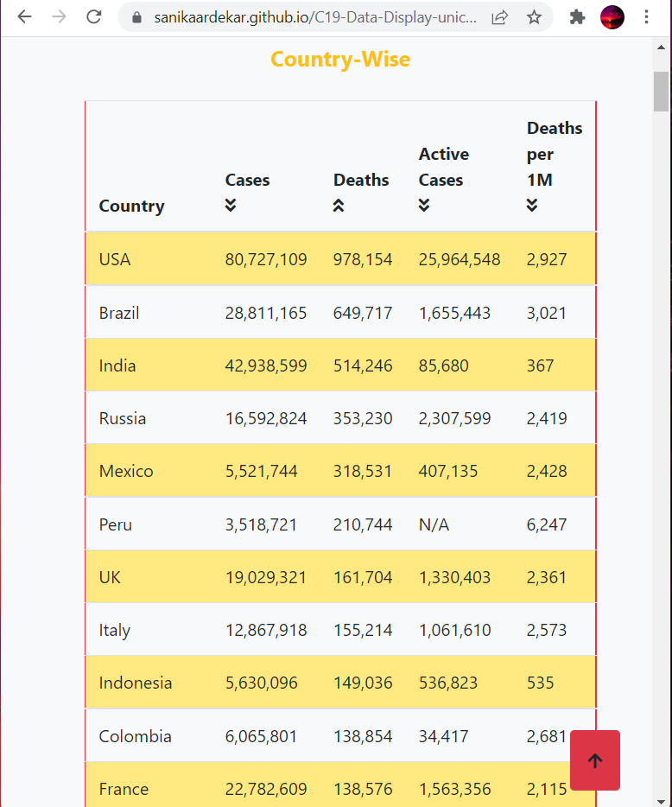672x807 pixels.
Task: Open Chrome three-dot menu
Action: pos(646,17)
